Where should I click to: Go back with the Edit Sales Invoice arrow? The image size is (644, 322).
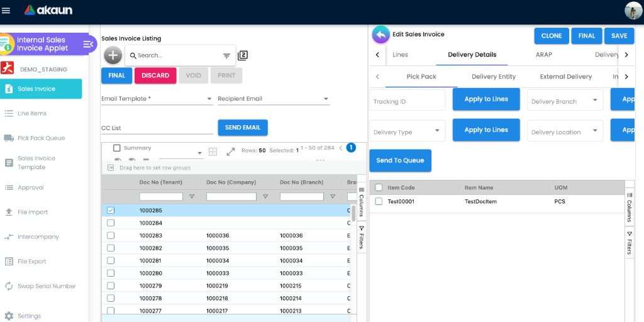[381, 35]
